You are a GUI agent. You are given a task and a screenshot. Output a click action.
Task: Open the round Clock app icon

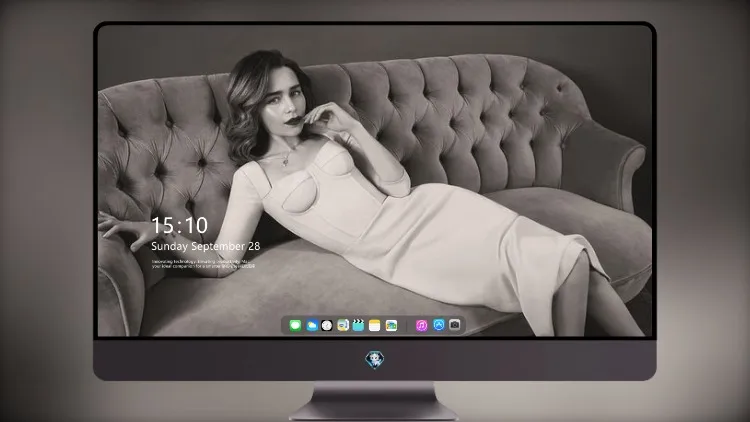click(x=327, y=325)
